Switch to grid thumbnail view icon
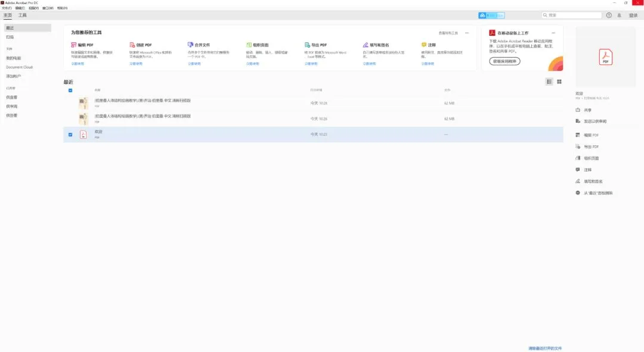 (x=559, y=82)
